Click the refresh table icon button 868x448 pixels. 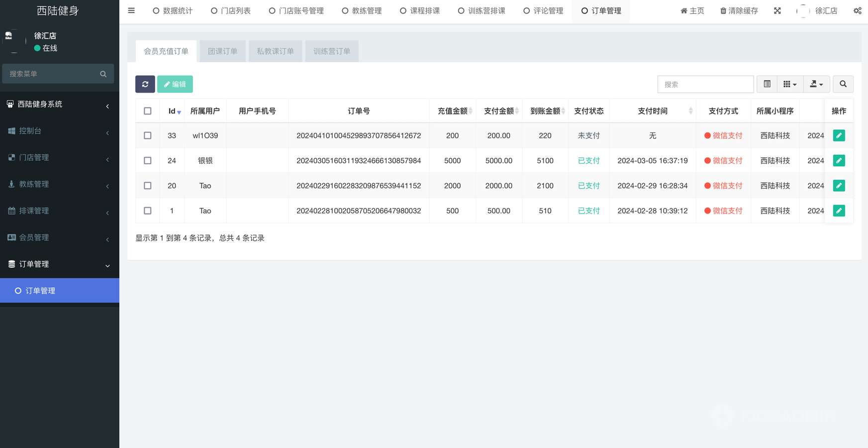[145, 84]
